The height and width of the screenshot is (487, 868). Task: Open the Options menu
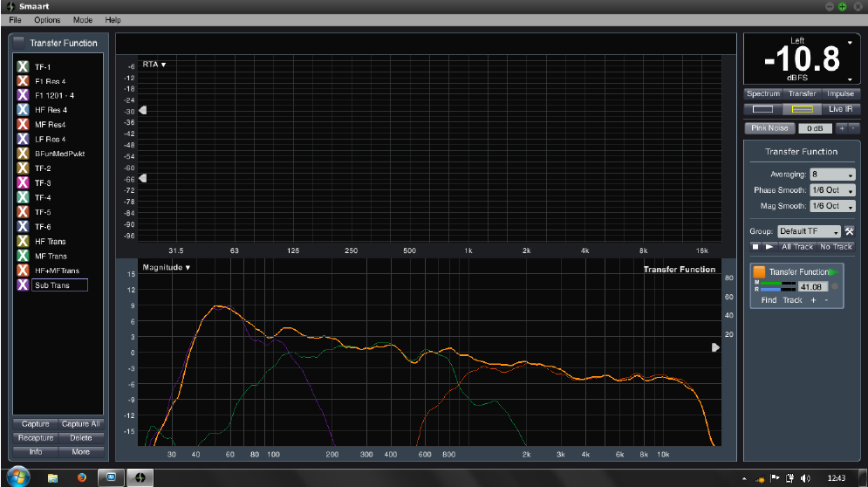pos(47,19)
